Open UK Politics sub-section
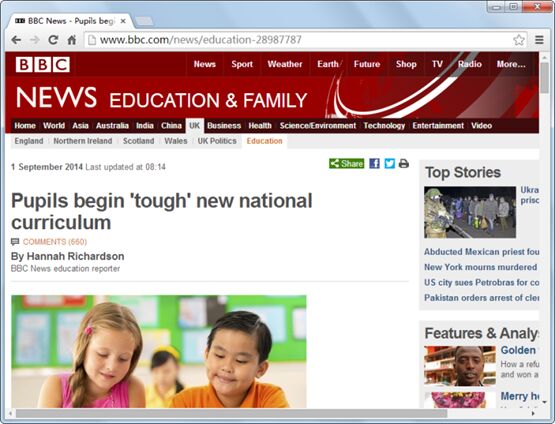555x424 pixels. coord(217,141)
